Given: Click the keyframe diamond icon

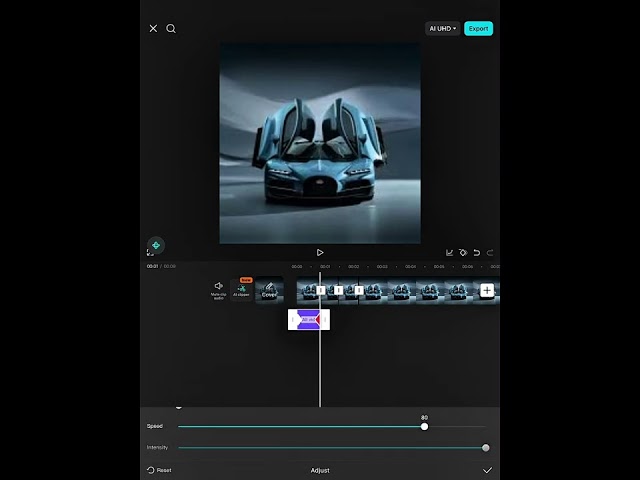Looking at the screenshot, I should pos(463,253).
